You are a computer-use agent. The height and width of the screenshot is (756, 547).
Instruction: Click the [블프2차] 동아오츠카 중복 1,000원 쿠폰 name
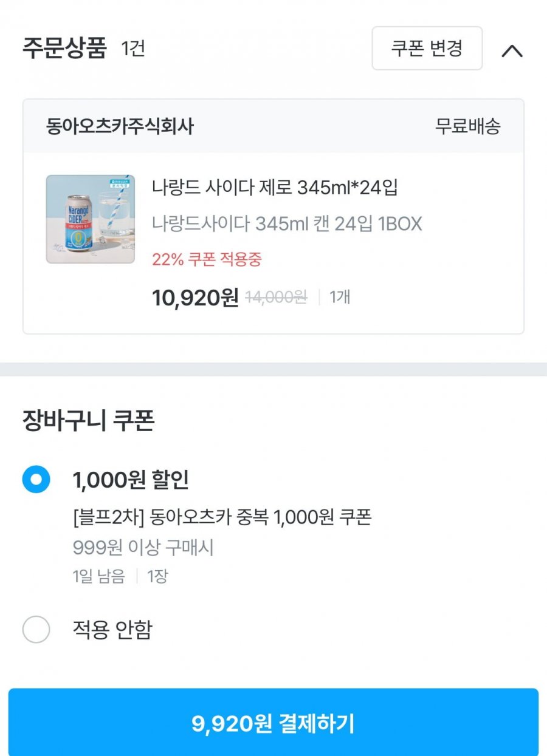coord(222,517)
